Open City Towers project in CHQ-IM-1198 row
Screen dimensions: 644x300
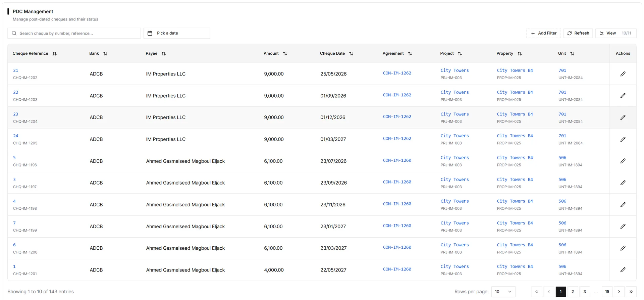(454, 201)
